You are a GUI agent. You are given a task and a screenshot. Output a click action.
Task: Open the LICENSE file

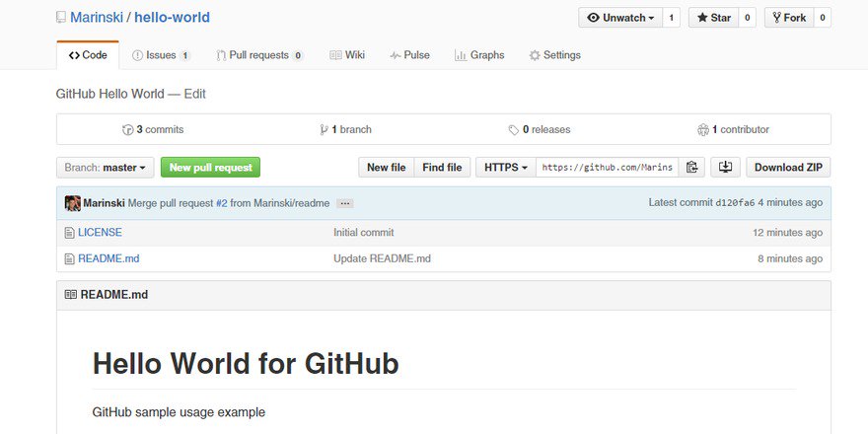pos(101,233)
